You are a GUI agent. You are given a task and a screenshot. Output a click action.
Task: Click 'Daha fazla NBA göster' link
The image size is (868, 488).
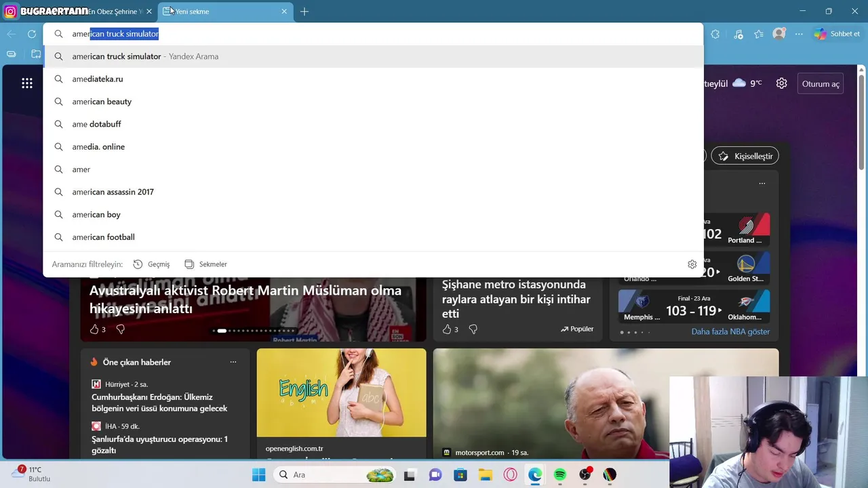730,331
